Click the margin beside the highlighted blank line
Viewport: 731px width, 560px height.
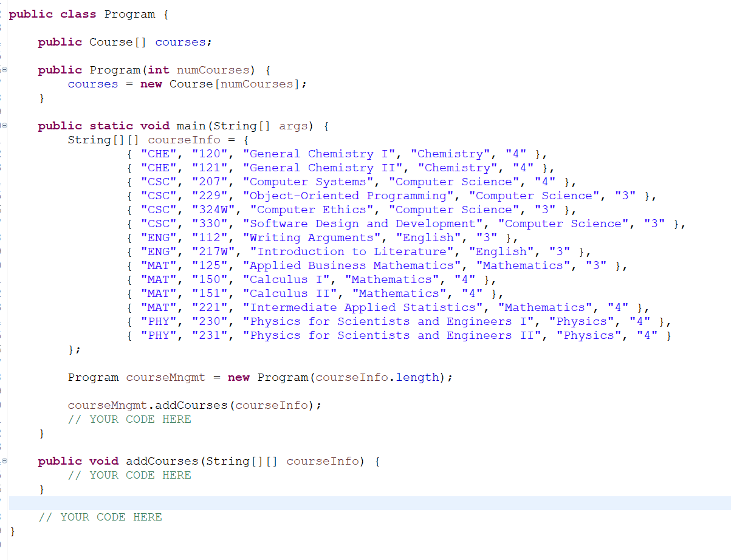coord(3,502)
